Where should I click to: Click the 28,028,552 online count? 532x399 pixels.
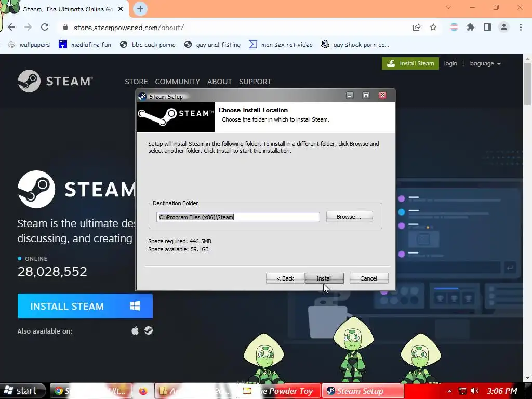coord(52,271)
